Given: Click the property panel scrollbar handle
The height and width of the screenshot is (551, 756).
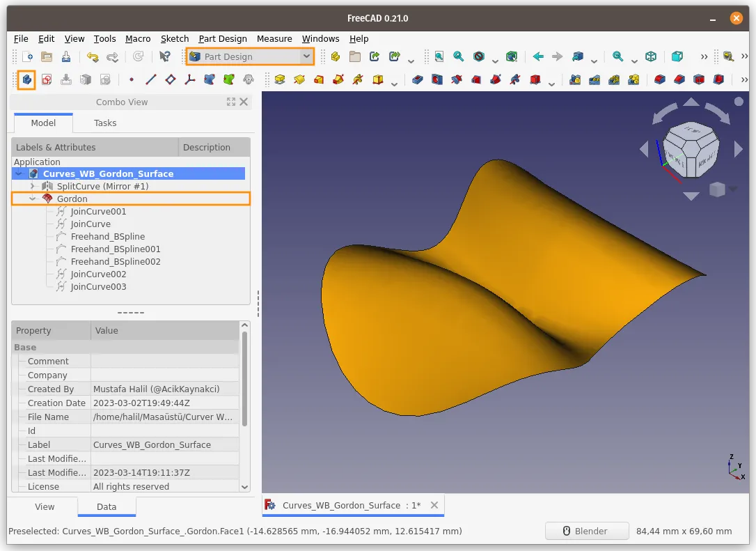Looking at the screenshot, I should (x=244, y=379).
